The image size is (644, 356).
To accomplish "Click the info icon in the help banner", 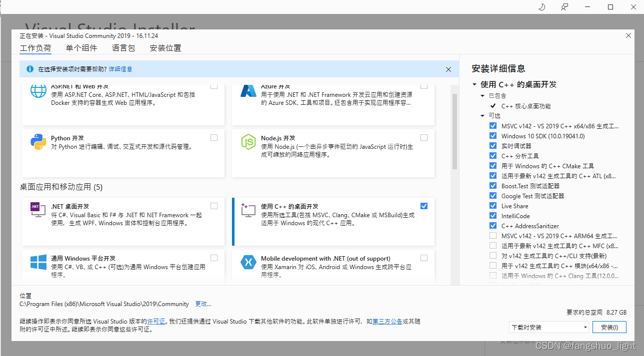I will tap(30, 69).
